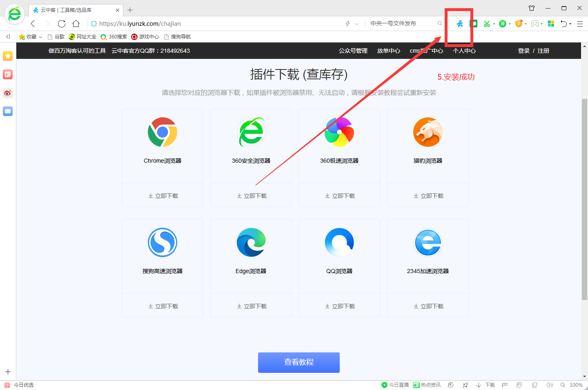Click the colorful apps grid icon
The width and height of the screenshot is (588, 390).
tap(551, 23)
